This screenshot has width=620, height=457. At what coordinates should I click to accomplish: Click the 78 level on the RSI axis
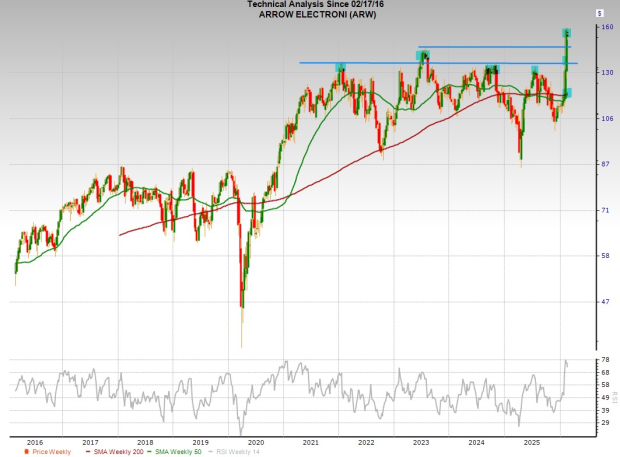[x=606, y=359]
